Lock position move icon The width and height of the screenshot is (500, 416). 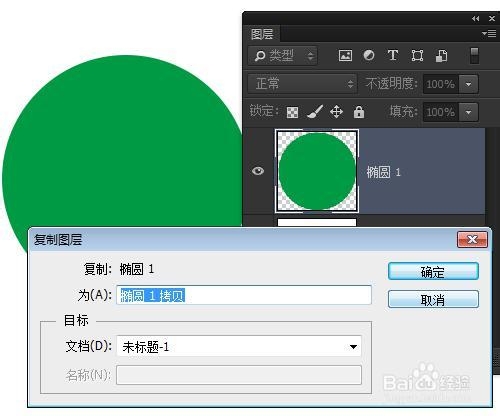336,112
